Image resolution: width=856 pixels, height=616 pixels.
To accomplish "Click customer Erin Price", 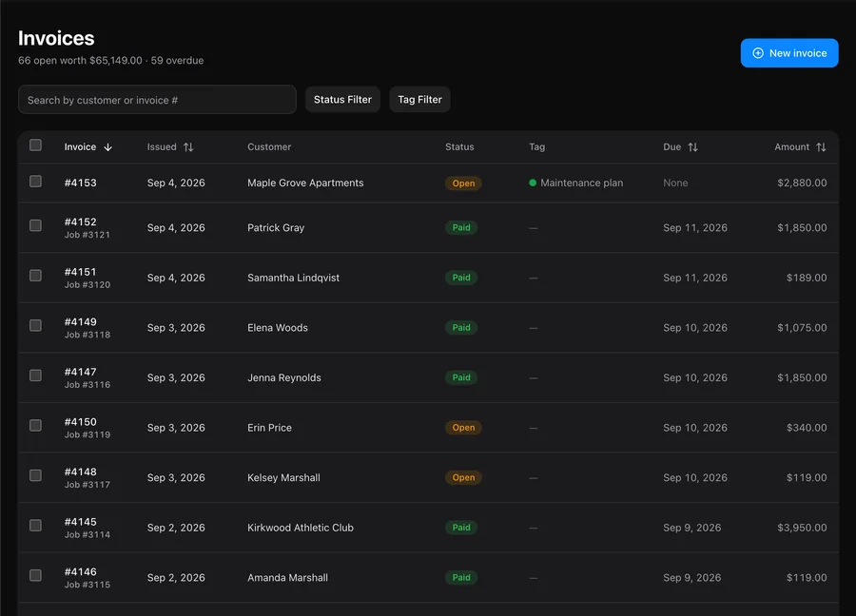I will 269,428.
